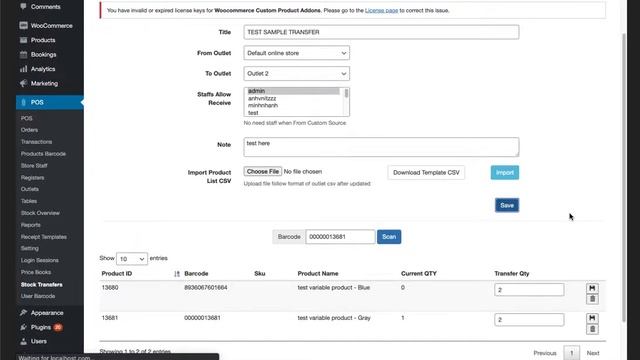The height and width of the screenshot is (360, 640).
Task: Click the page scrollbar on the right
Action: coord(624,178)
